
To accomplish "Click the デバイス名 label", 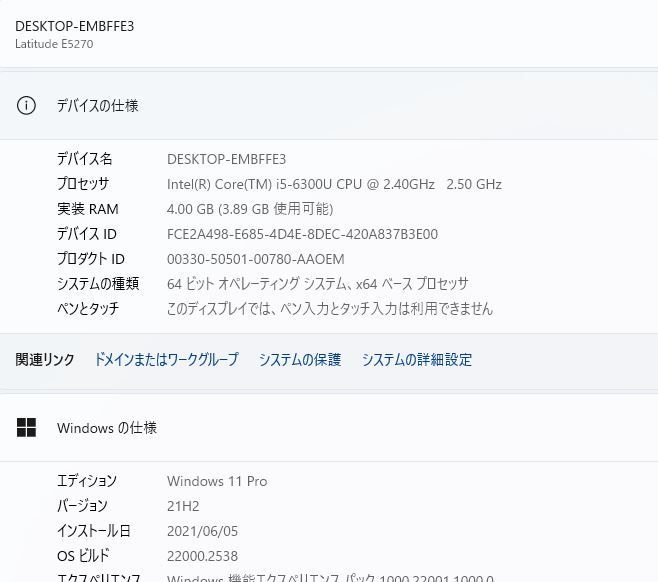I will pyautogui.click(x=85, y=159).
